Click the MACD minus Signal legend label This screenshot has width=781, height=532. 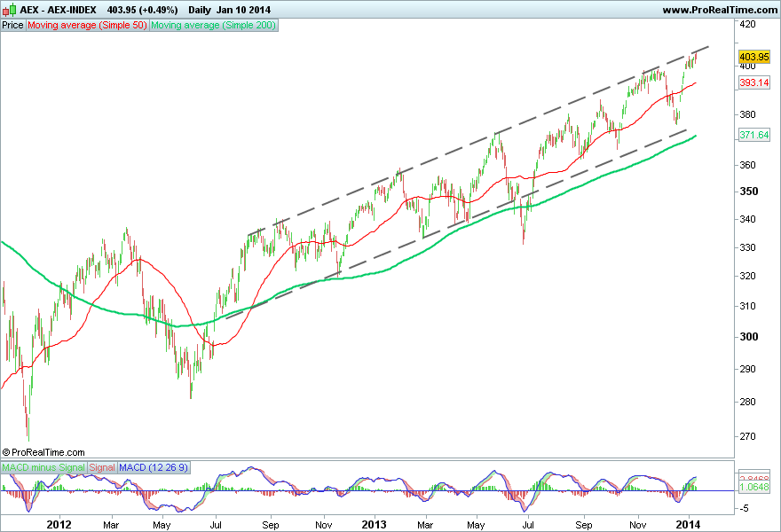click(x=43, y=468)
